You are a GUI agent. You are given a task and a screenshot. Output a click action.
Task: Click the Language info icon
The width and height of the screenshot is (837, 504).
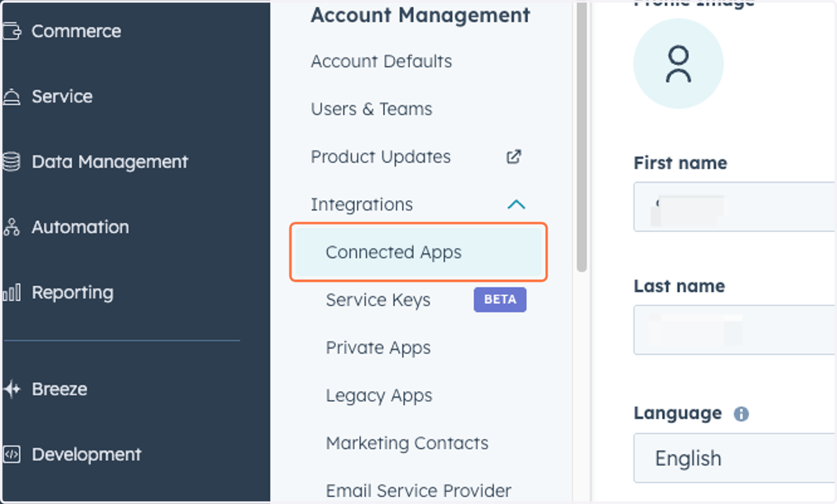[741, 414]
